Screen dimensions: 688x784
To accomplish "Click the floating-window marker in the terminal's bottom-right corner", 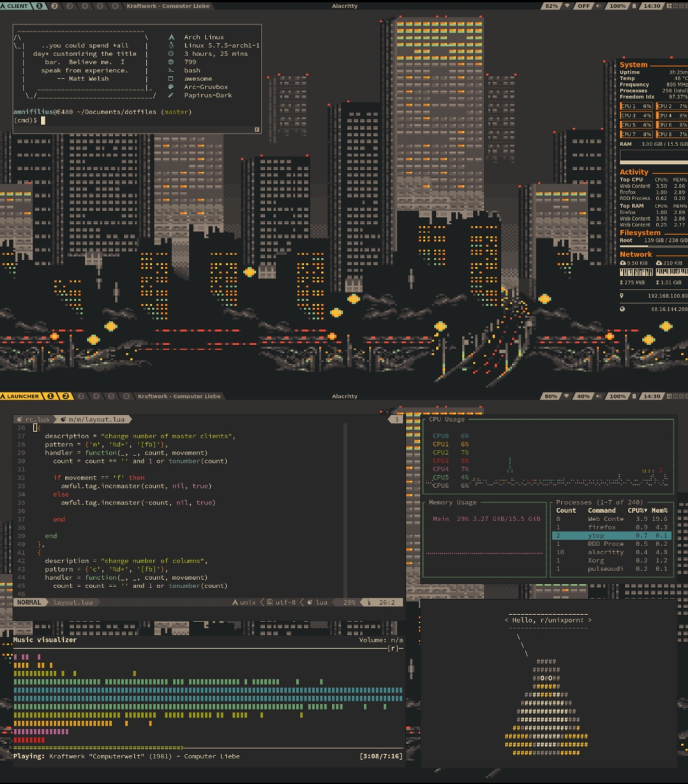I will pyautogui.click(x=257, y=129).
